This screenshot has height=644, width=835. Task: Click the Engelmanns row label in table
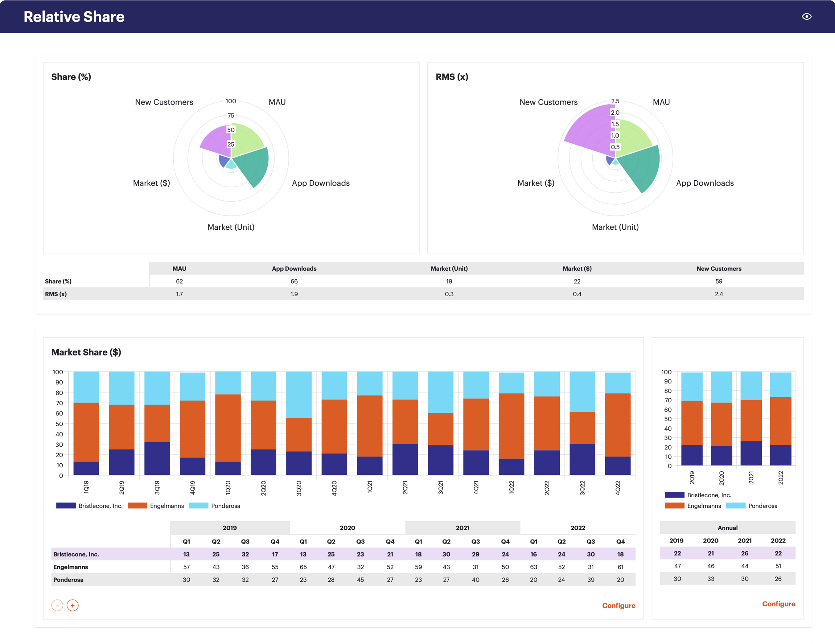coord(71,567)
